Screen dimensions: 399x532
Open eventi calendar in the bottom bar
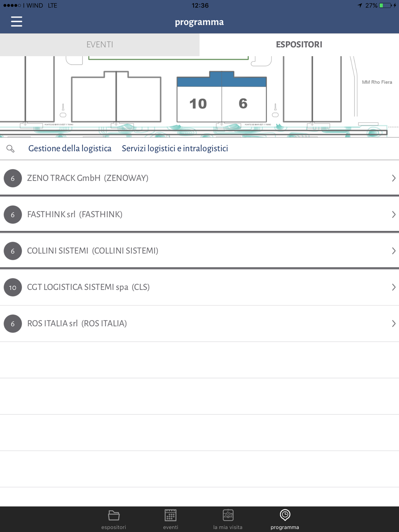click(170, 519)
